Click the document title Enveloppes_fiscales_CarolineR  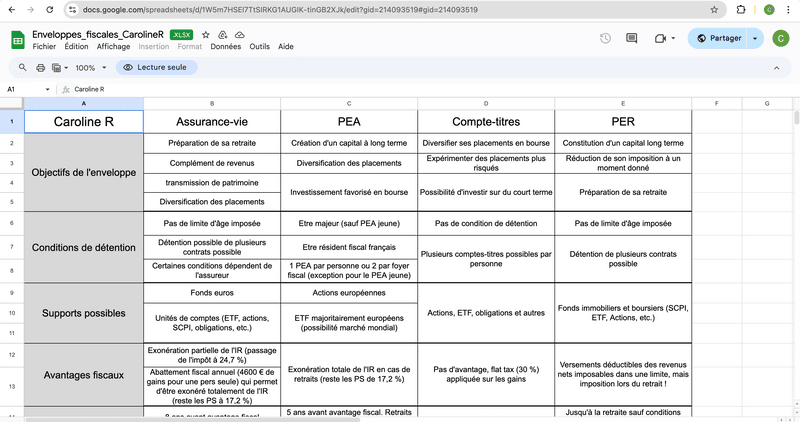coord(98,35)
